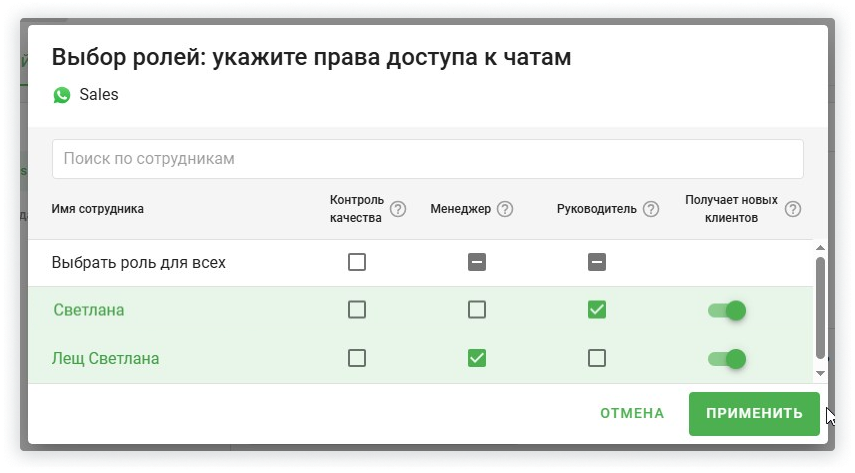Check Контроль качества for Лещ Светлана
Screen dimensions: 855x473
tap(357, 358)
